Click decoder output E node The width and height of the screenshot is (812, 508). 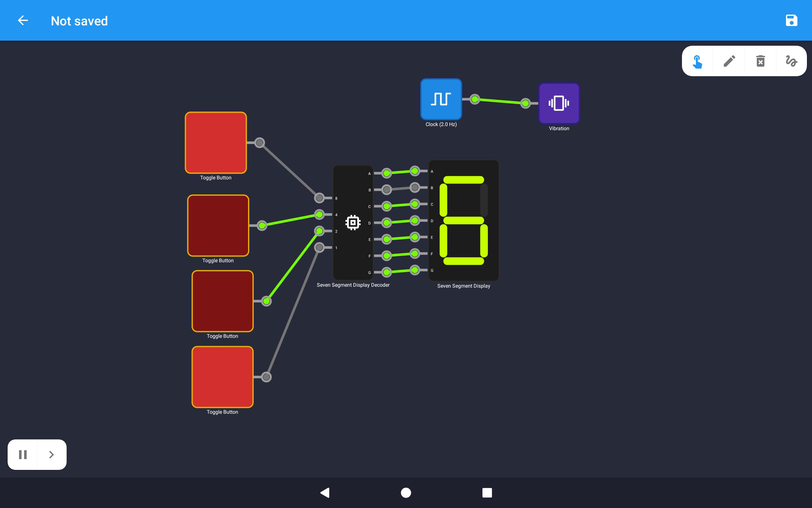pyautogui.click(x=387, y=239)
